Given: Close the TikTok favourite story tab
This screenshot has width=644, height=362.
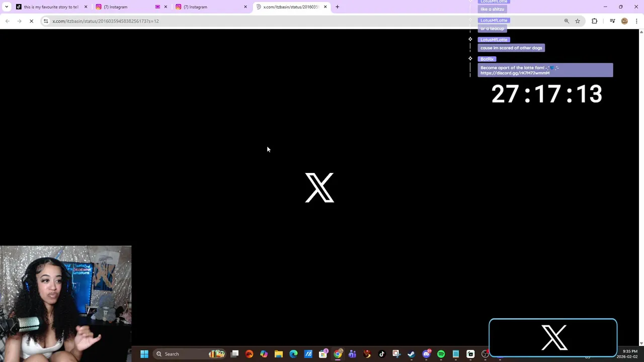Looking at the screenshot, I should click(x=86, y=7).
